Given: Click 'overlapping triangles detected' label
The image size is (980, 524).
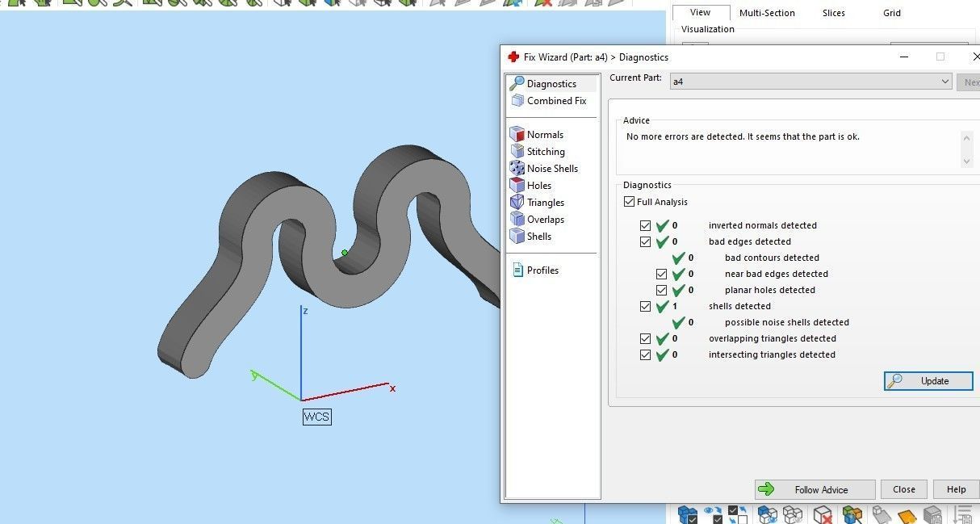Looking at the screenshot, I should click(773, 338).
